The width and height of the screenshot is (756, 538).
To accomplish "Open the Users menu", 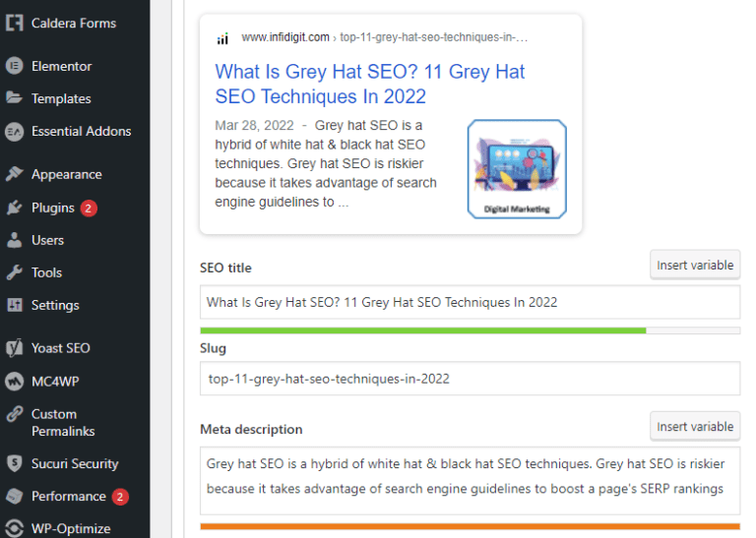I will [x=47, y=240].
